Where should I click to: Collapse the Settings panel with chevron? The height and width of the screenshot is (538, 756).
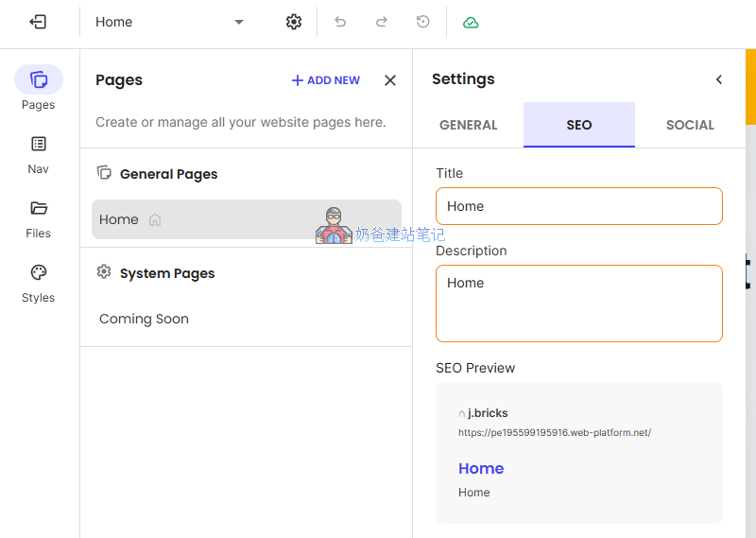(719, 79)
